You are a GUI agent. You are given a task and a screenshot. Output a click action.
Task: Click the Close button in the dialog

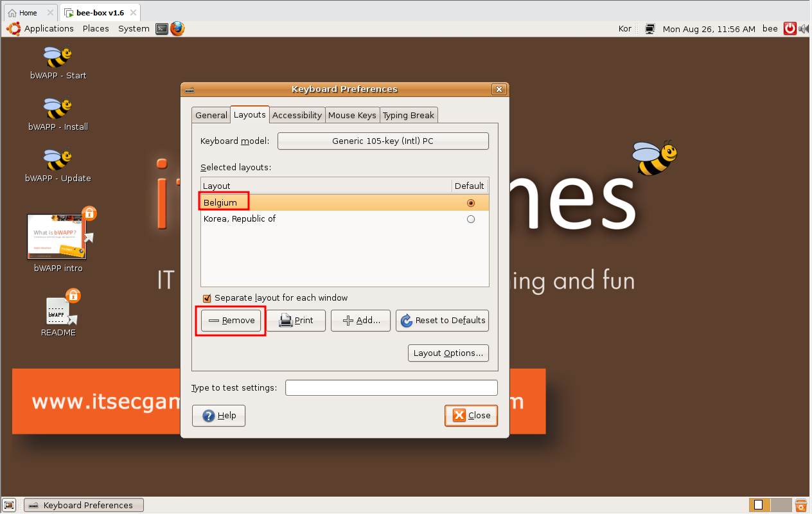(x=471, y=416)
